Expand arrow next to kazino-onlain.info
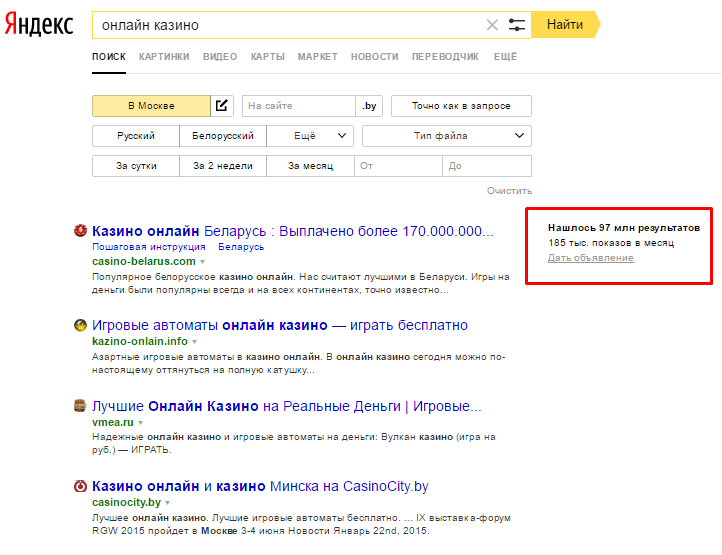This screenshot has height=555, width=722. 195,342
